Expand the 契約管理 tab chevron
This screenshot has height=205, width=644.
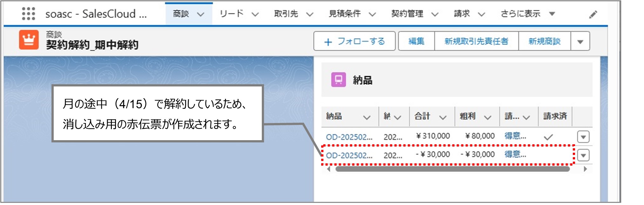coord(435,14)
